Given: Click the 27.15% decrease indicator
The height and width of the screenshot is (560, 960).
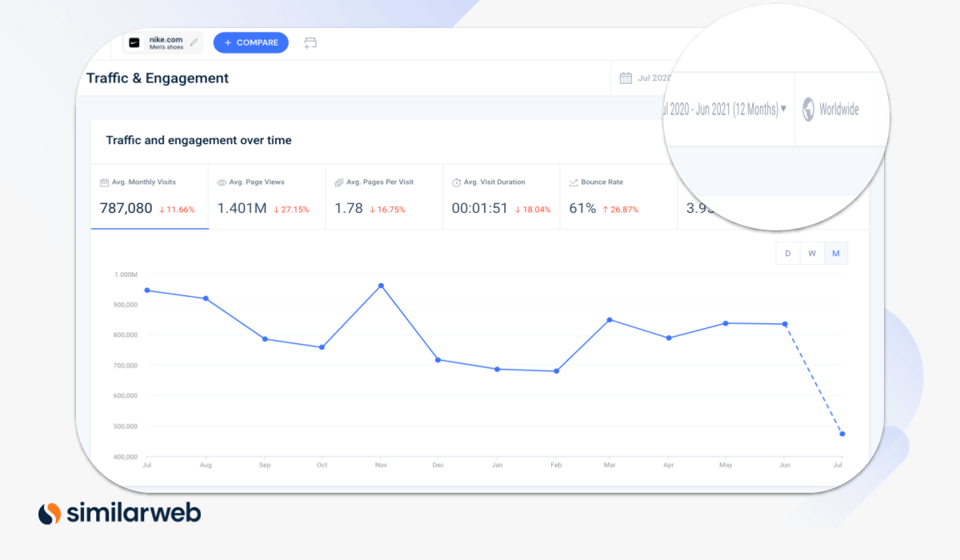Looking at the screenshot, I should (x=291, y=210).
